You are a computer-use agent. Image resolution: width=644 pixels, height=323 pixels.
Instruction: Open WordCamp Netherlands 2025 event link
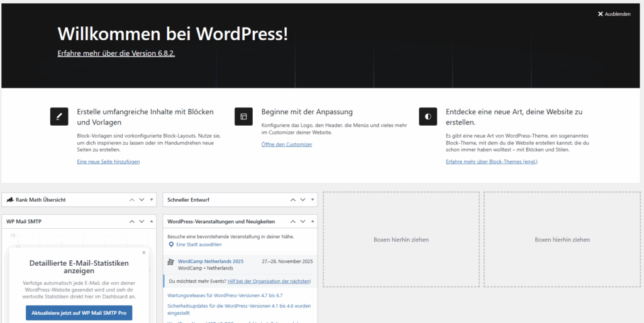tap(211, 261)
